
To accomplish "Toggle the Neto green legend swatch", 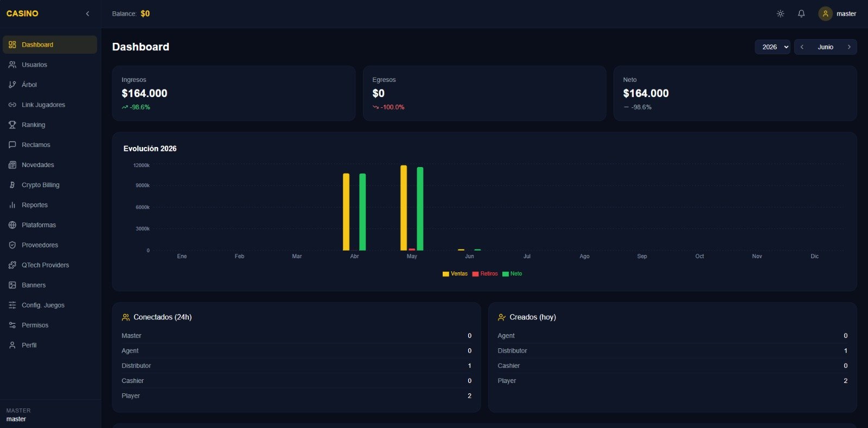I will pyautogui.click(x=506, y=274).
